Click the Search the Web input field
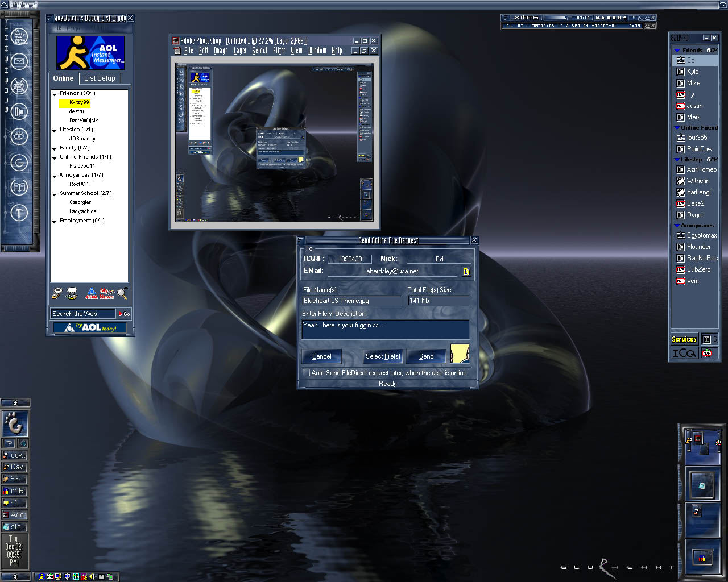This screenshot has width=728, height=582. click(x=83, y=314)
